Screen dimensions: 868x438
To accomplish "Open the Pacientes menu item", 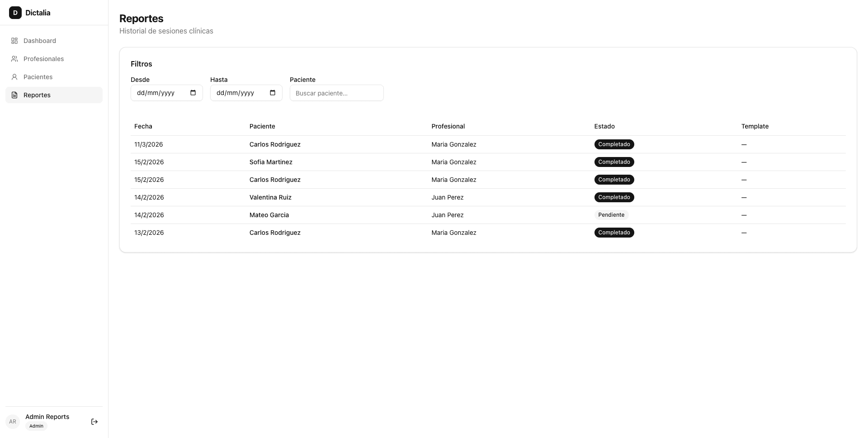I will click(x=38, y=77).
